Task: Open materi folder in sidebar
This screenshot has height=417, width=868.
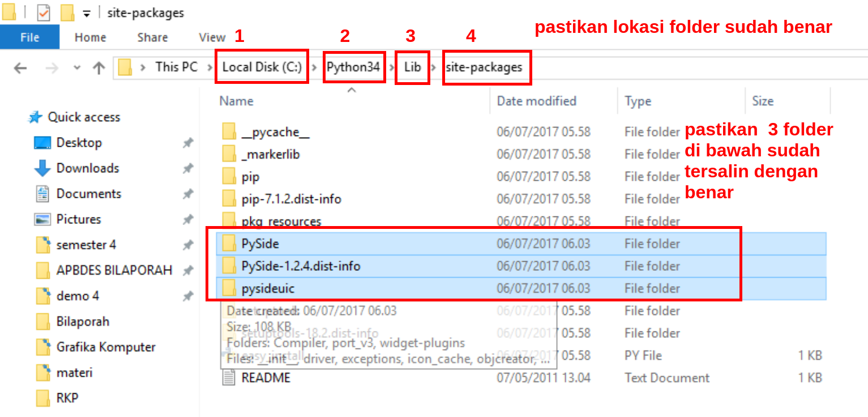Action: click(74, 372)
